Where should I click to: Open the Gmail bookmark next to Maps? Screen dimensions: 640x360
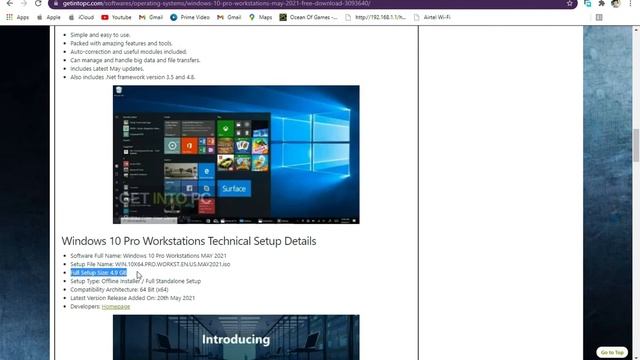tap(229, 17)
